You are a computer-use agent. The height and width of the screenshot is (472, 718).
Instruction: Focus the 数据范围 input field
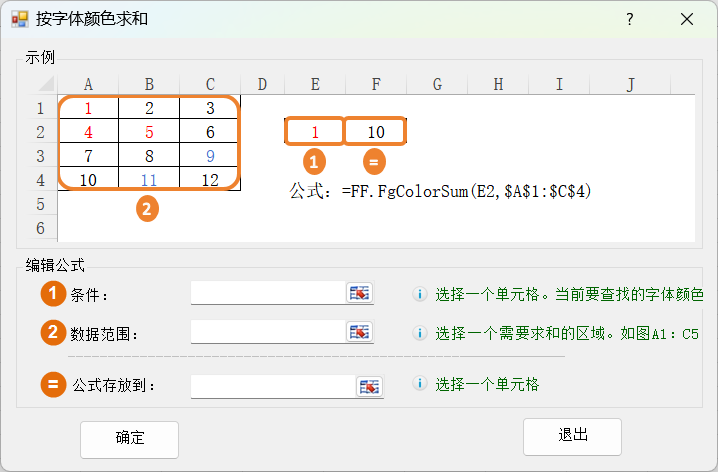tap(268, 331)
